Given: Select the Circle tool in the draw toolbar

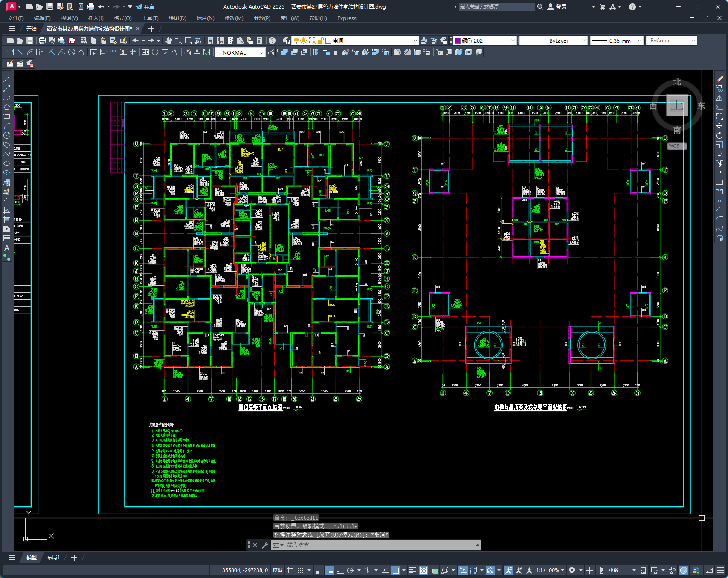Looking at the screenshot, I should (x=7, y=135).
